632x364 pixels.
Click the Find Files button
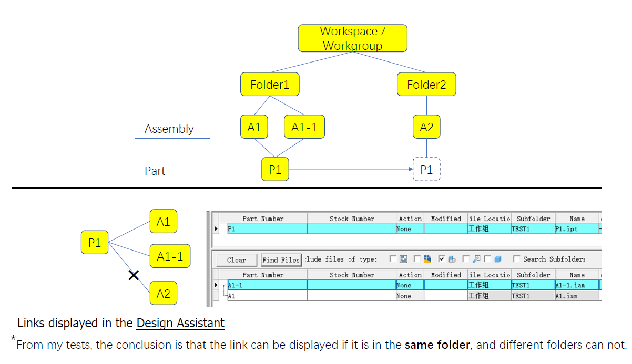point(281,260)
